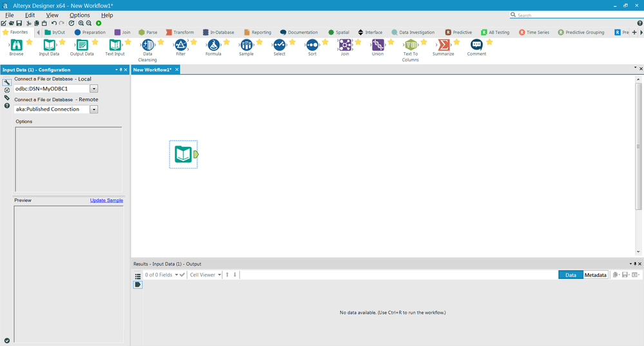Cut selection with the scissors icon
This screenshot has height=346, width=644.
pyautogui.click(x=29, y=23)
